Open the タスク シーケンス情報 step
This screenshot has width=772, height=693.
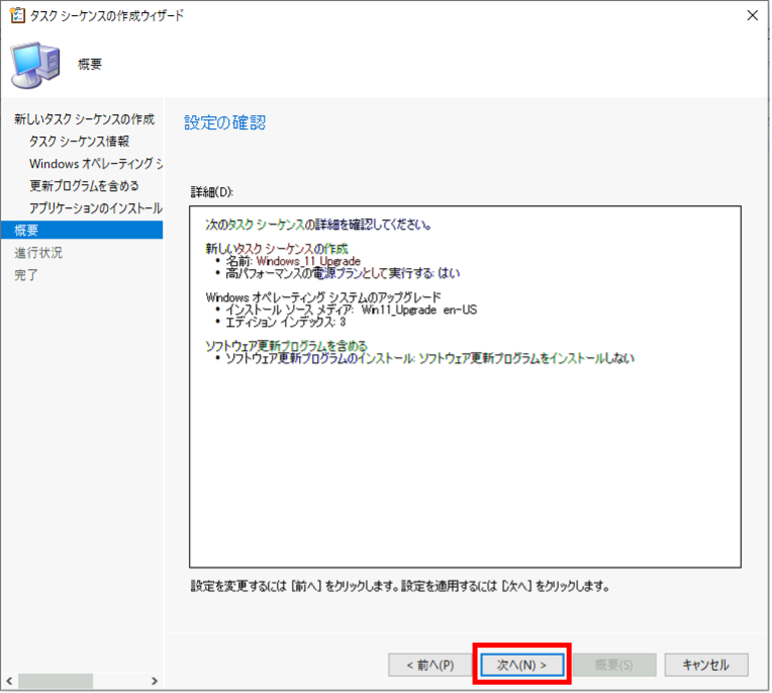(79, 141)
